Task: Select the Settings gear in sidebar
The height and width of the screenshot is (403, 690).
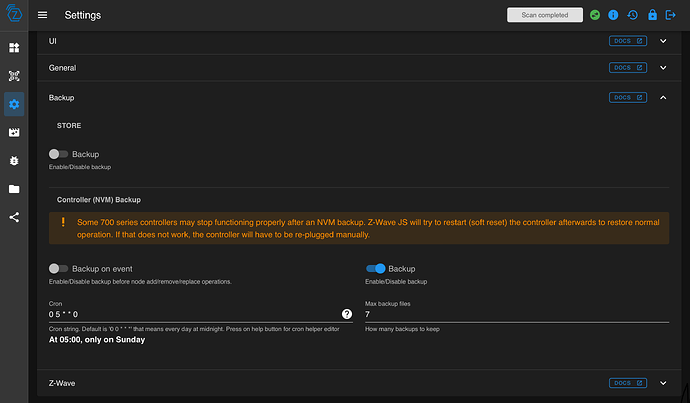Action: click(x=14, y=104)
